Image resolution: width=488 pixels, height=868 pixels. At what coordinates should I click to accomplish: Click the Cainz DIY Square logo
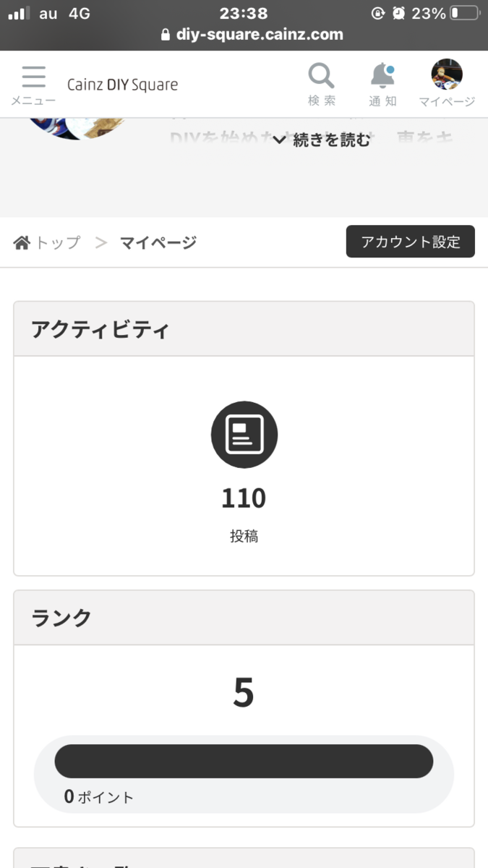tap(122, 85)
